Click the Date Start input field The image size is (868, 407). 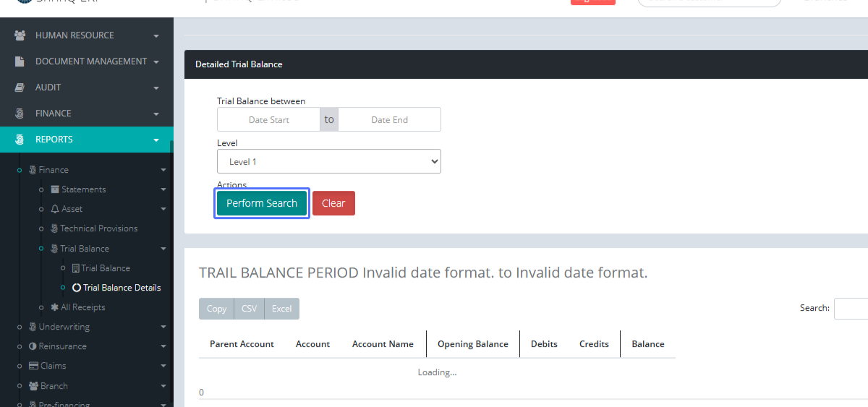[268, 120]
